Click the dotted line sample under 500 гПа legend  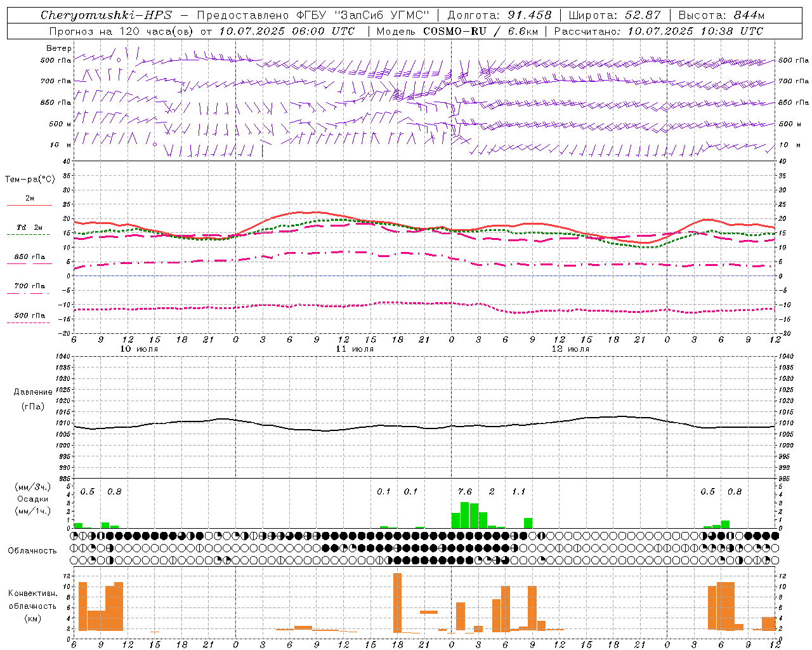[28, 323]
